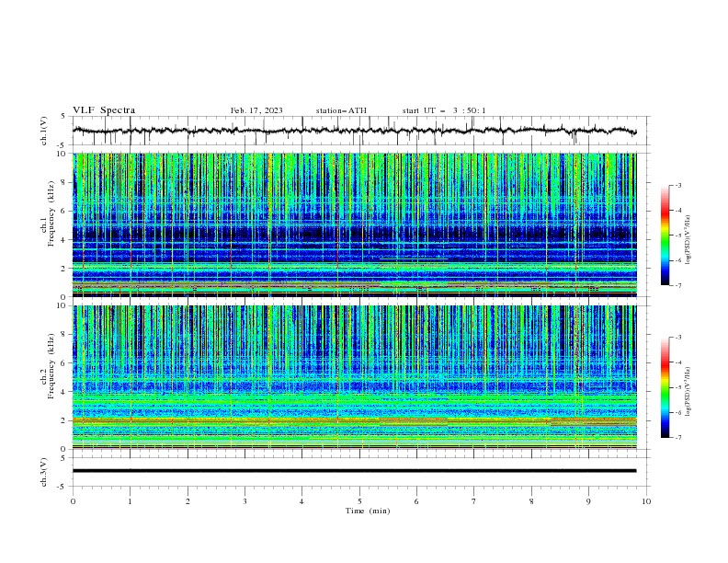Viewport: 728px width, 563px height.
Task: Click the ch.2 frequency axis "4" tick label
Action: click(64, 392)
